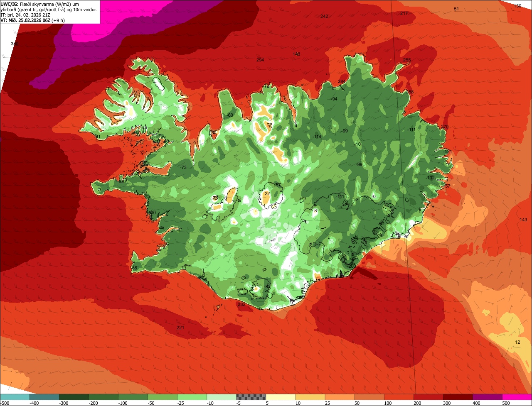Click the title line 'UWC/IG: Flæði skynvarma (W/m2) um'
The image size is (532, 406).
click(40, 4)
